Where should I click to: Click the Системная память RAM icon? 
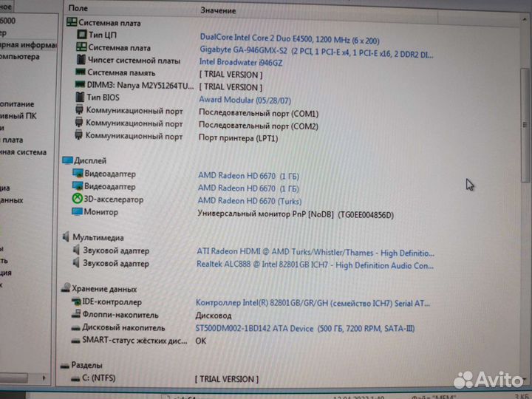click(x=80, y=72)
